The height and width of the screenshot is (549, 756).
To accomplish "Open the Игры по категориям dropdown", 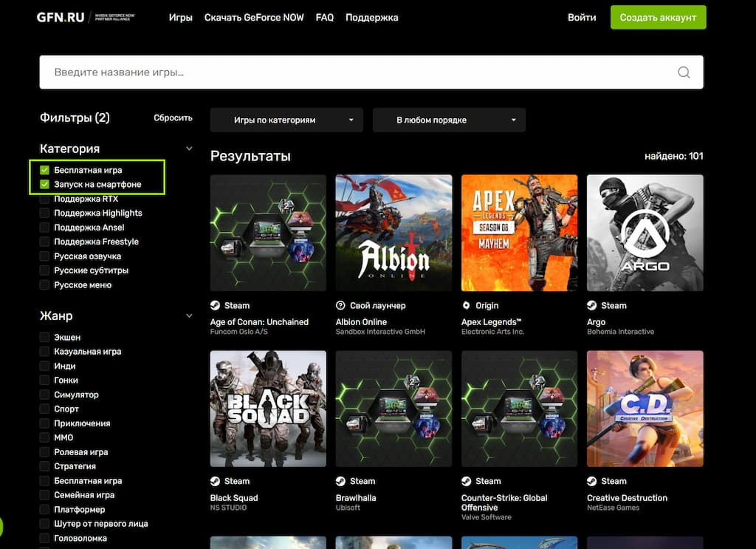I will coord(286,120).
